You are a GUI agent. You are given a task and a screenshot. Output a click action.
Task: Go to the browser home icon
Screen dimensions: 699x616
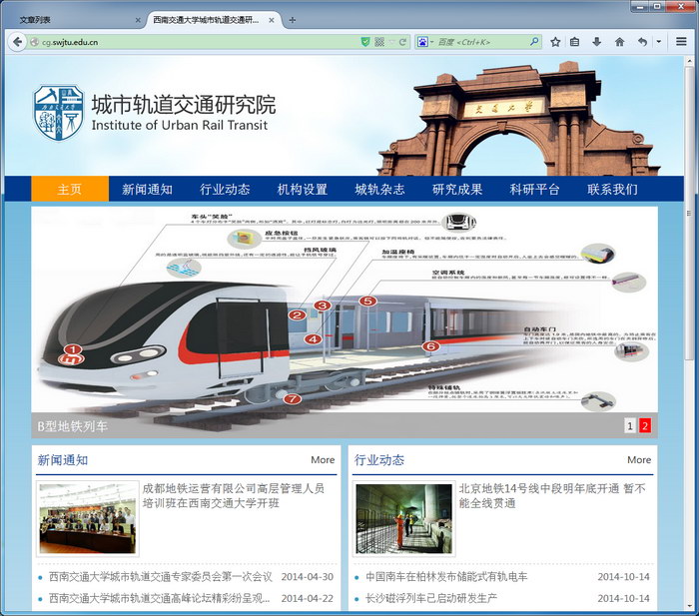tap(620, 42)
